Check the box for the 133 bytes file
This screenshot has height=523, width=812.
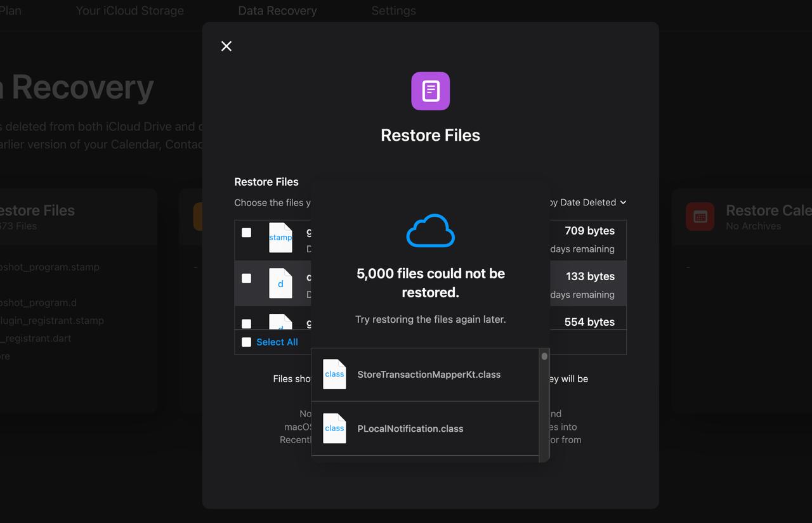[x=247, y=278]
